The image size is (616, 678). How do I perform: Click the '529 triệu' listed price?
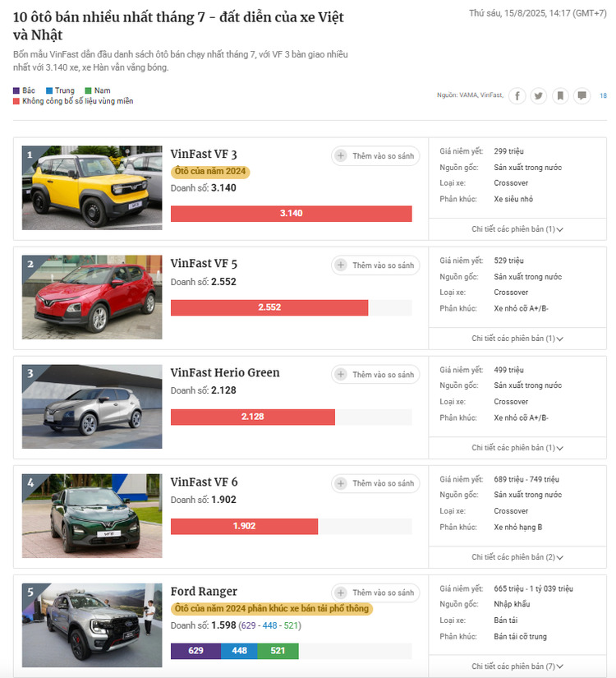click(508, 261)
